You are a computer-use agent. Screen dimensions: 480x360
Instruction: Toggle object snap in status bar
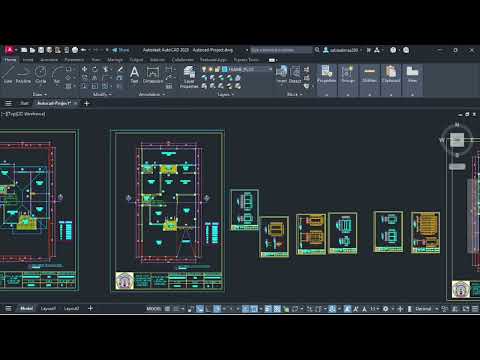(254, 309)
